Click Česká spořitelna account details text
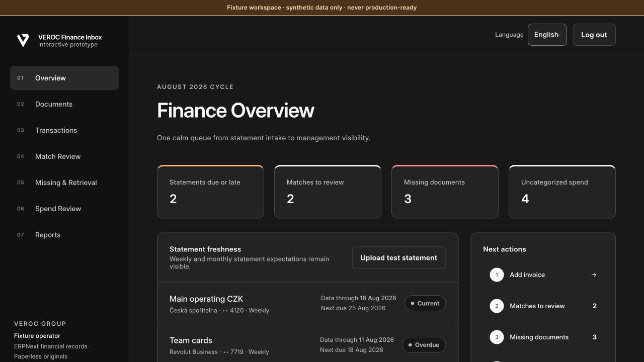The height and width of the screenshot is (362, 644). click(x=219, y=311)
